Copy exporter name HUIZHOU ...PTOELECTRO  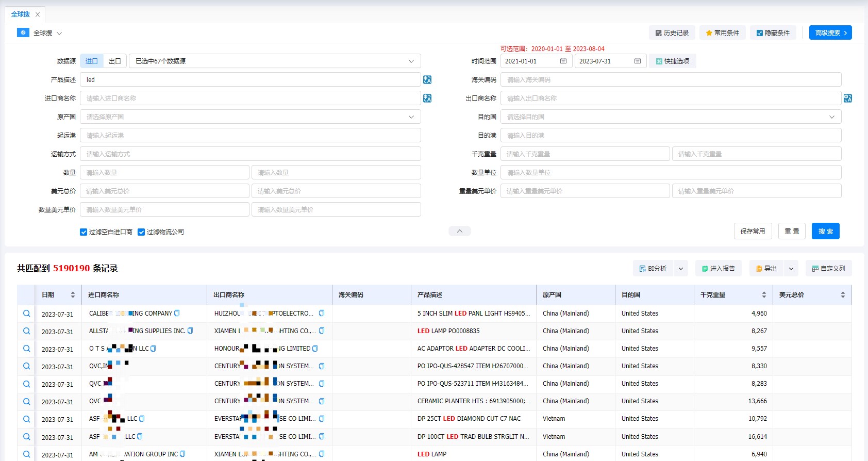[322, 313]
